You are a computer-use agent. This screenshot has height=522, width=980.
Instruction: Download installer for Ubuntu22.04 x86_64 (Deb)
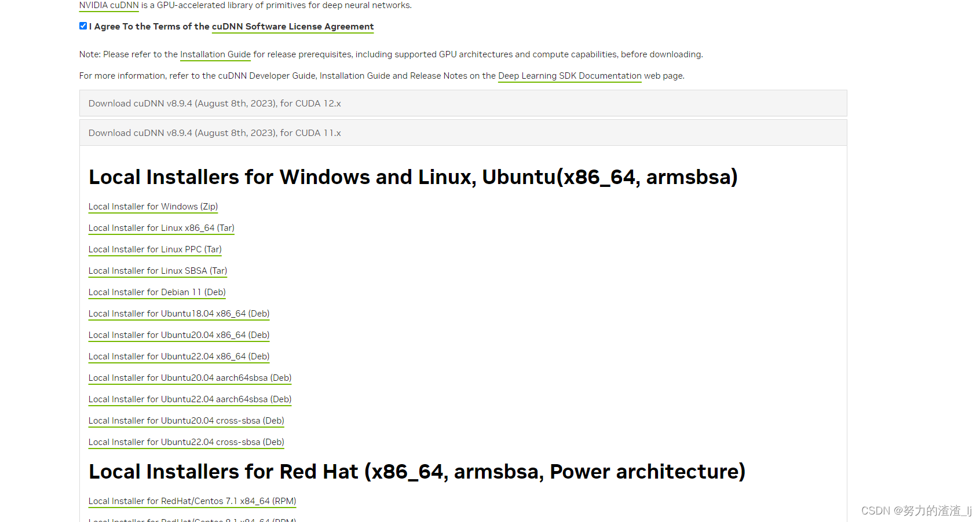click(x=179, y=356)
